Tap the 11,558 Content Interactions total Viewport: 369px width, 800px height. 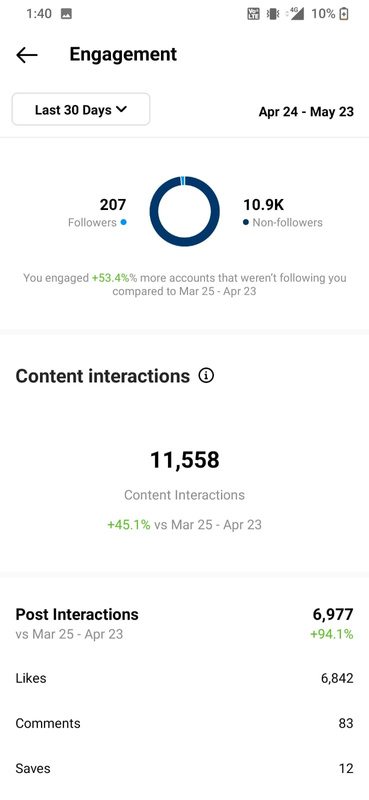coord(185,460)
